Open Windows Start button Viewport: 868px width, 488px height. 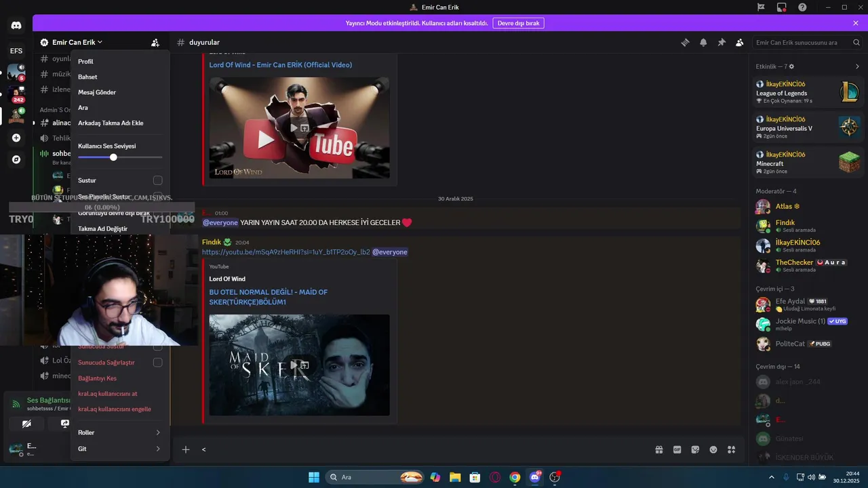tap(314, 477)
